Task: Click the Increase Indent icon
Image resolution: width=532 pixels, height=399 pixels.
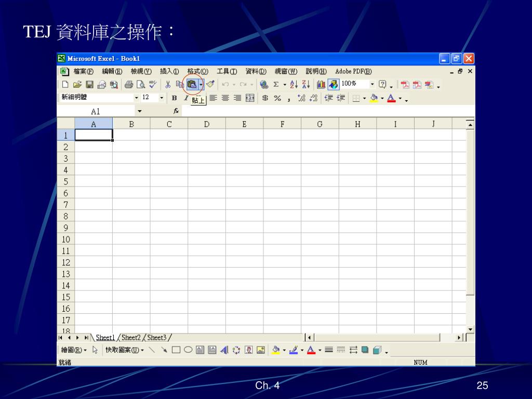Action: pos(341,98)
